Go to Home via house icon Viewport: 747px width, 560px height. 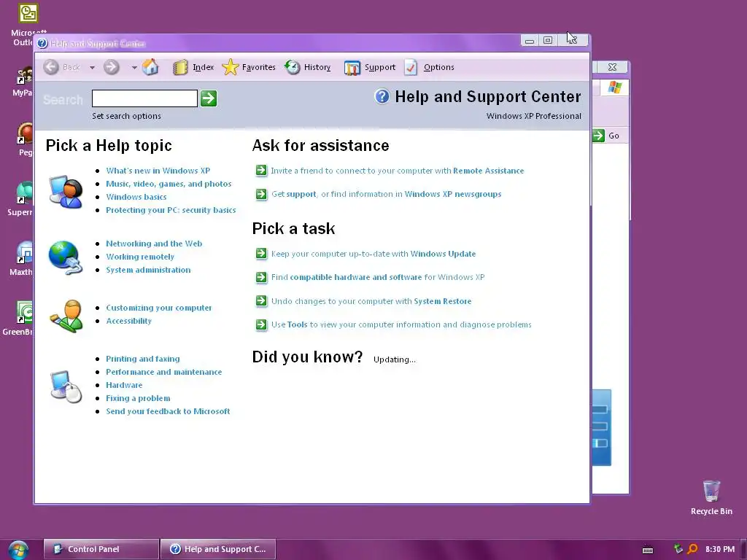point(150,67)
